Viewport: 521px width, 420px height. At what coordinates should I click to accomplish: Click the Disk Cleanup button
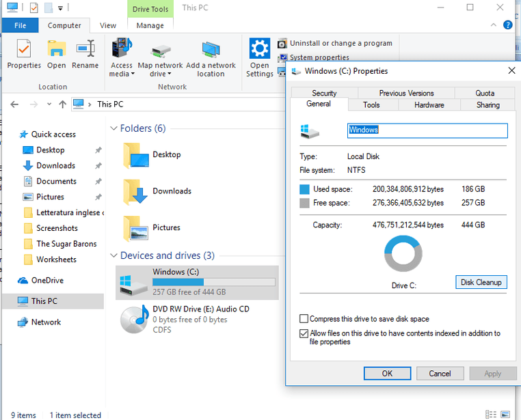[x=481, y=282]
